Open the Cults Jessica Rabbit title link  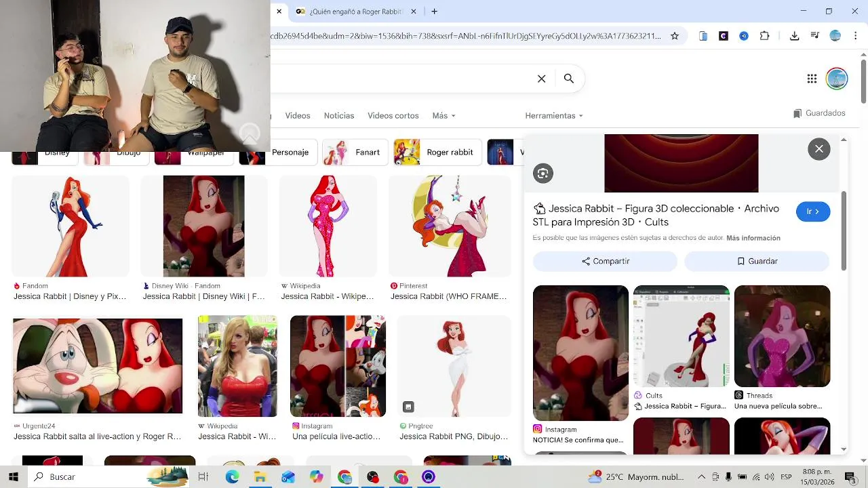tap(656, 216)
